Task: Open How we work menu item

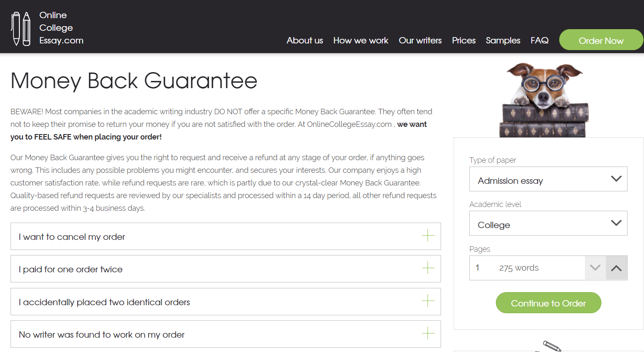Action: pos(361,40)
